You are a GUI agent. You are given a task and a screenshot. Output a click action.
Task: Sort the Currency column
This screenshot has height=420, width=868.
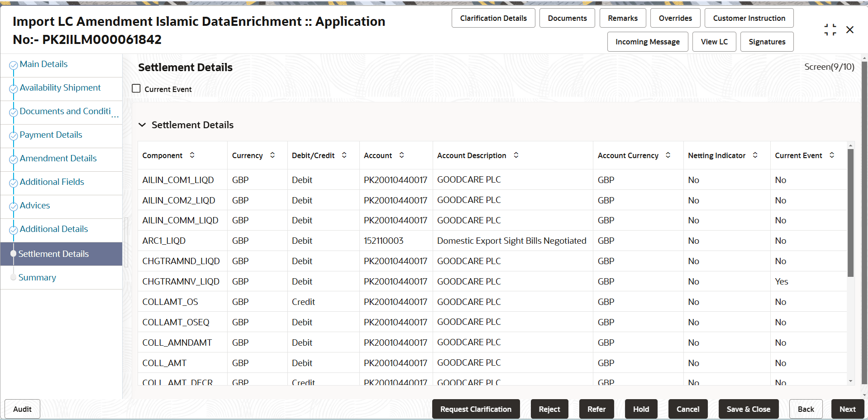pyautogui.click(x=272, y=155)
